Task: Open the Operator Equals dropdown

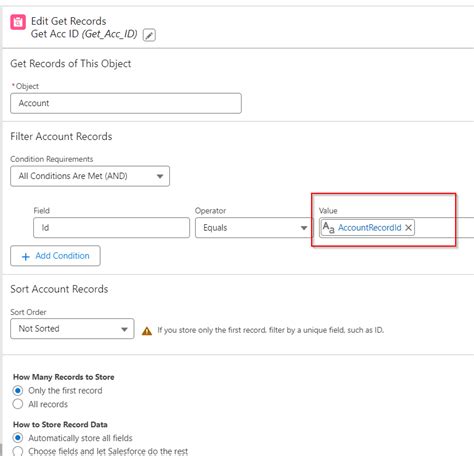Action: (x=254, y=228)
